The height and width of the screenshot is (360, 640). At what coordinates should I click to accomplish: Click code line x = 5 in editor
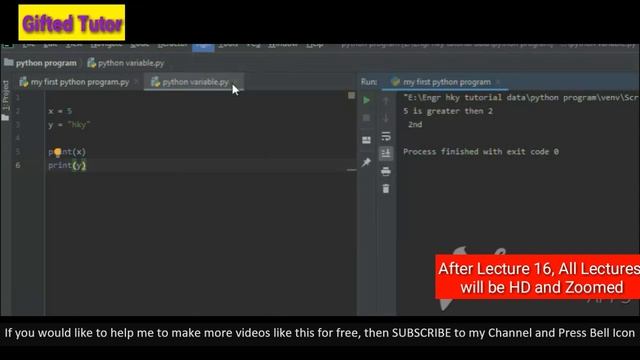[60, 111]
